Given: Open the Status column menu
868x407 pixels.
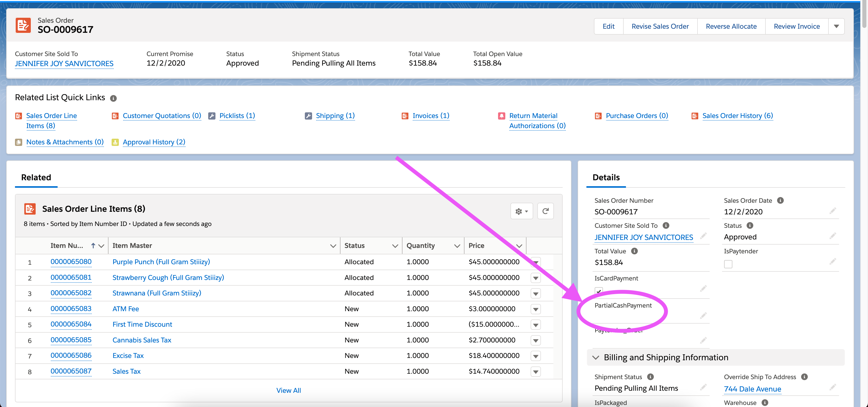Looking at the screenshot, I should tap(395, 246).
